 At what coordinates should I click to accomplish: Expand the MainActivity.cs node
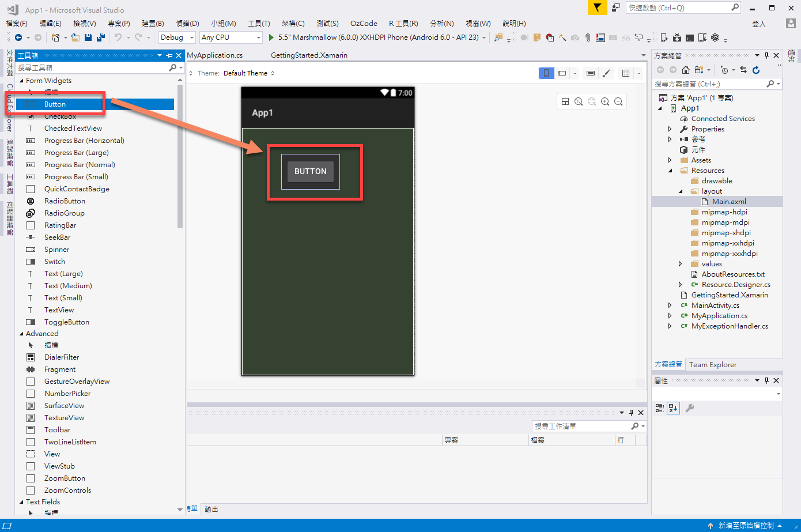pos(670,305)
